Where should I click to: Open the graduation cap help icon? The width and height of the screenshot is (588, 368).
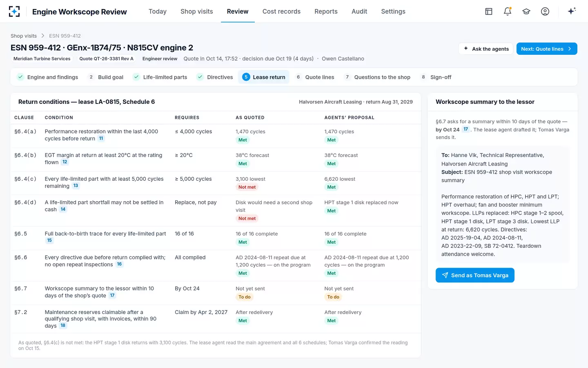tap(526, 11)
